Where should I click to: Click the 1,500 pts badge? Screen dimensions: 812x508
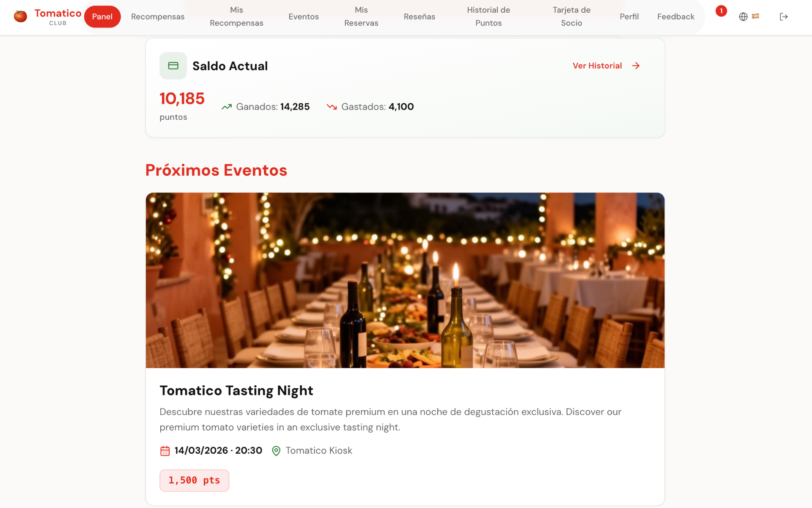195,480
